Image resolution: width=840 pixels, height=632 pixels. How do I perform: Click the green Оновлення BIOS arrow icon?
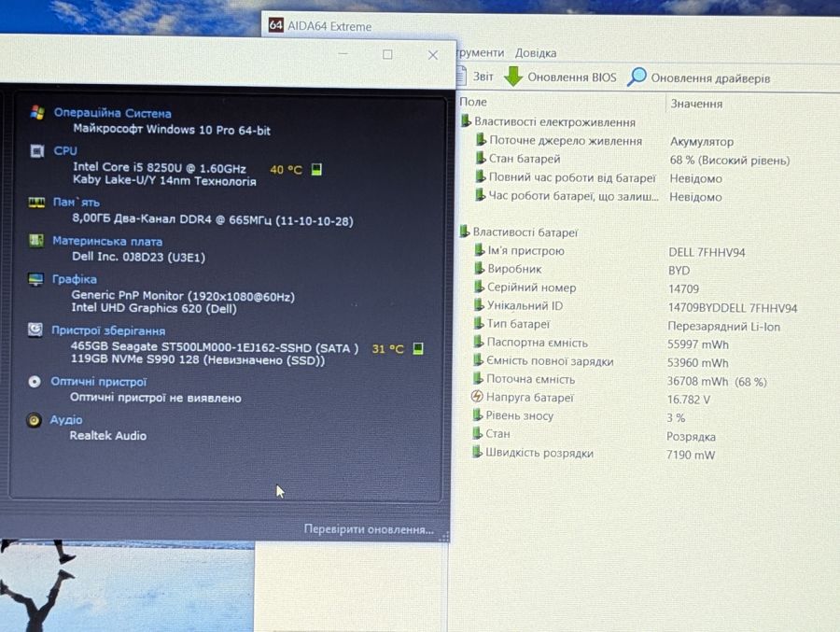(513, 77)
